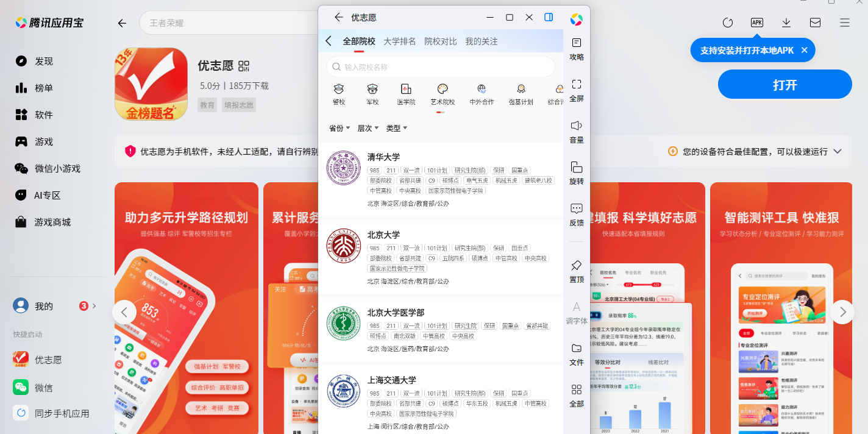Select the 警校 category filter
868x434 pixels.
339,94
